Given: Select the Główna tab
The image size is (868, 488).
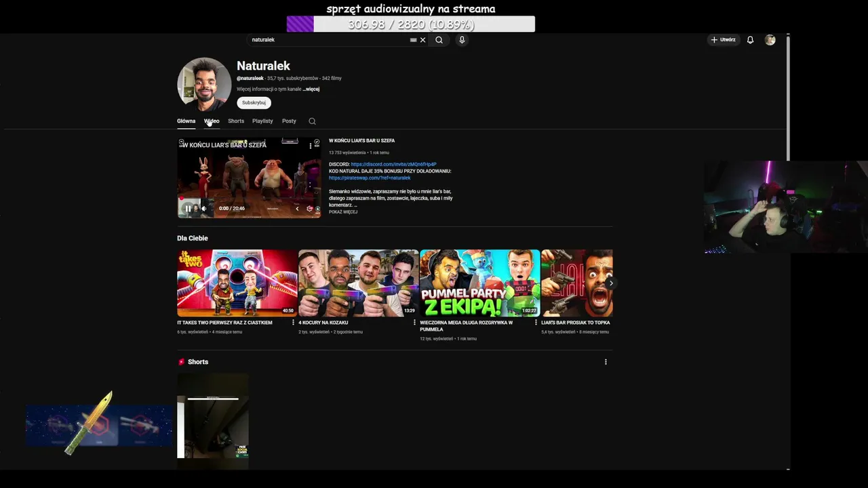Looking at the screenshot, I should (186, 121).
